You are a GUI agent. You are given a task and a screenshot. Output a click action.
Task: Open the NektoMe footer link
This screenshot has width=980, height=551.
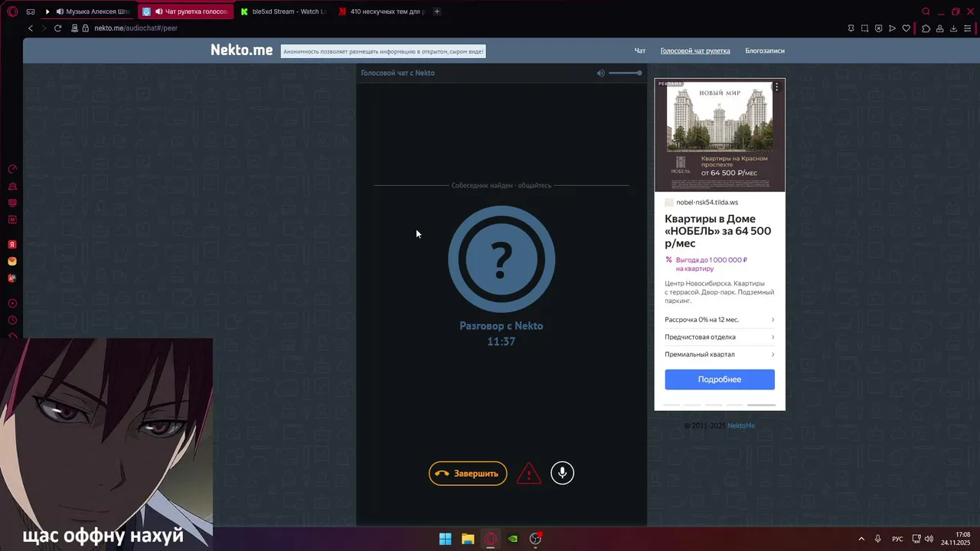(x=741, y=425)
